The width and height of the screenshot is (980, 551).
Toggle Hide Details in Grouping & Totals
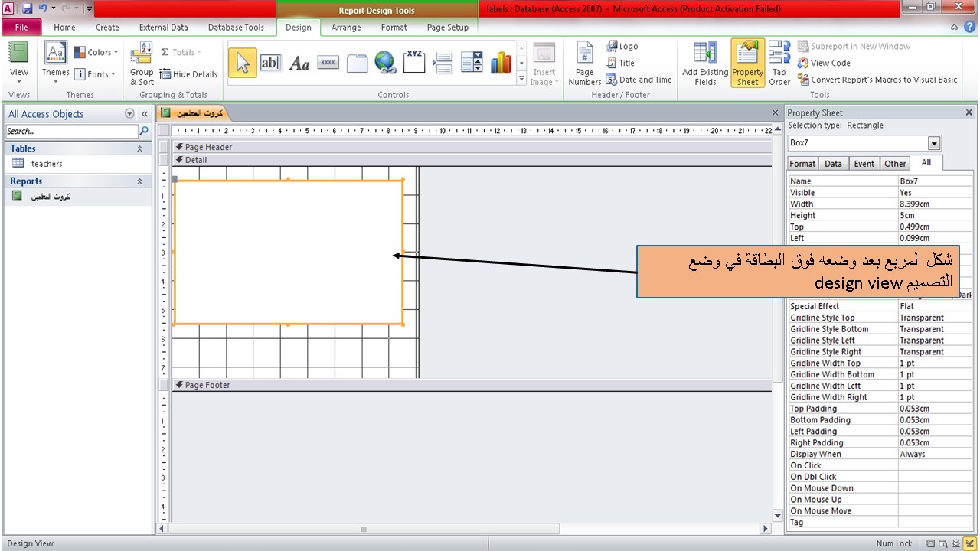pos(188,74)
